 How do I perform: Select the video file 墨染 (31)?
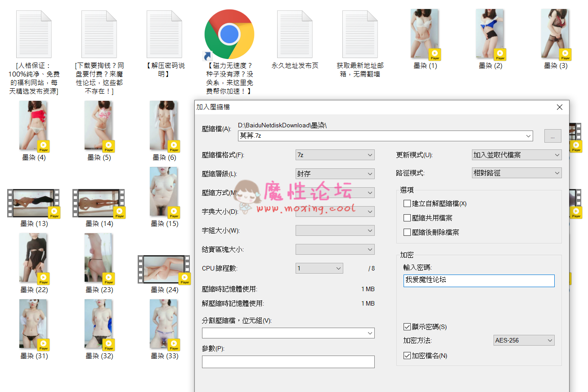34,325
